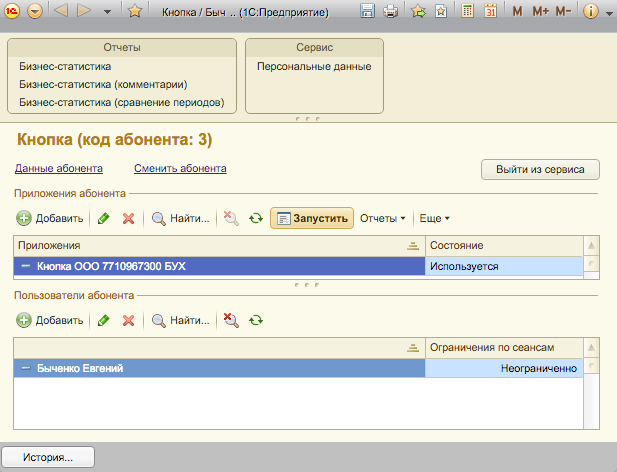Open Бизнес-статистика report
This screenshot has height=472, width=617.
pyautogui.click(x=65, y=66)
